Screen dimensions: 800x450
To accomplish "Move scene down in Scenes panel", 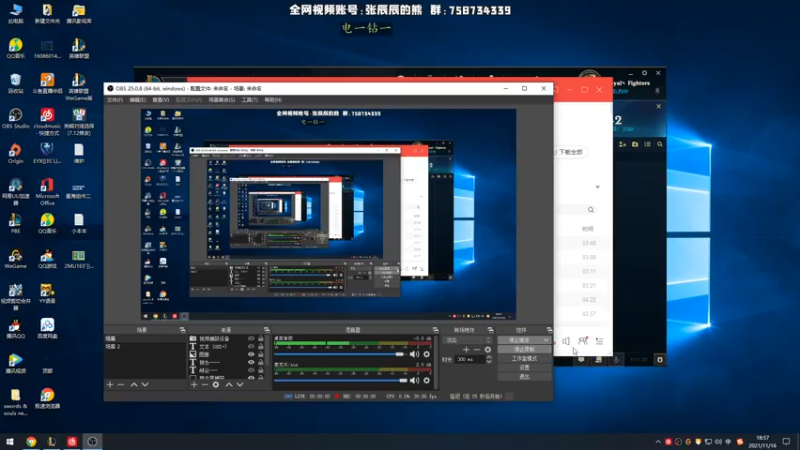I will pos(145,385).
